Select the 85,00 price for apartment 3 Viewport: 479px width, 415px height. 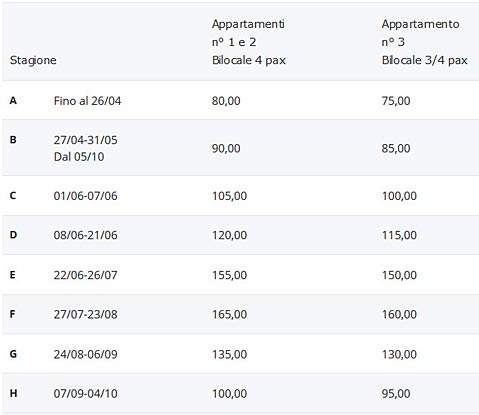pos(396,148)
